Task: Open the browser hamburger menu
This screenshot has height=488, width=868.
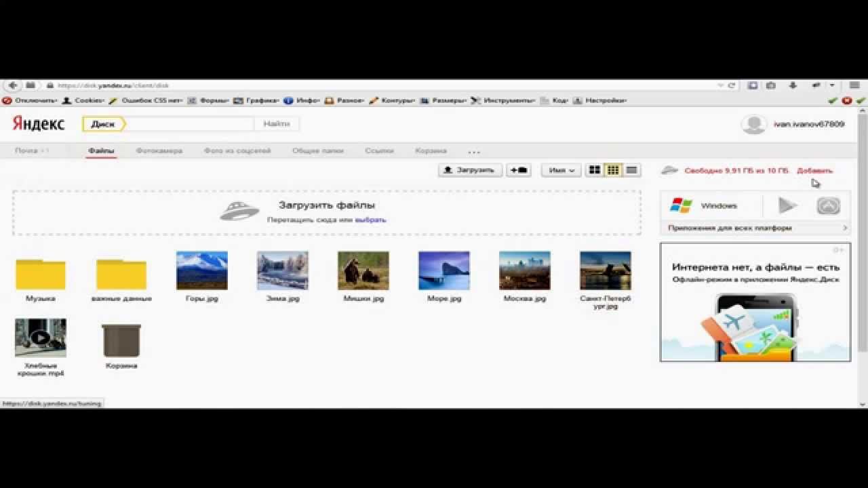Action: (x=854, y=85)
